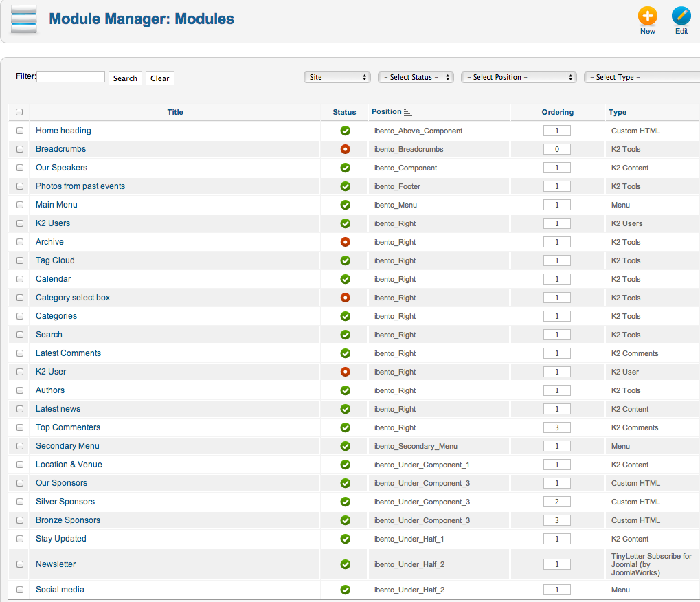Viewport: 700px width, 602px height.
Task: Toggle Categories status icon
Action: [345, 316]
